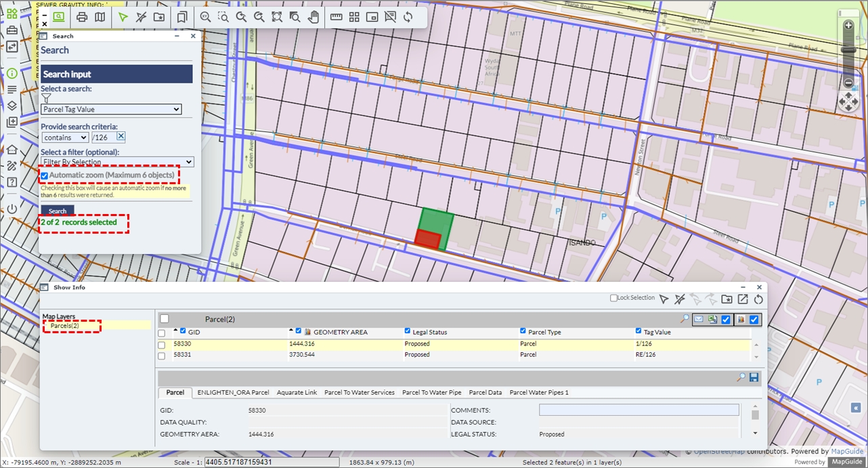
Task: Tick the checkbox for row GID 58331
Action: (x=162, y=355)
